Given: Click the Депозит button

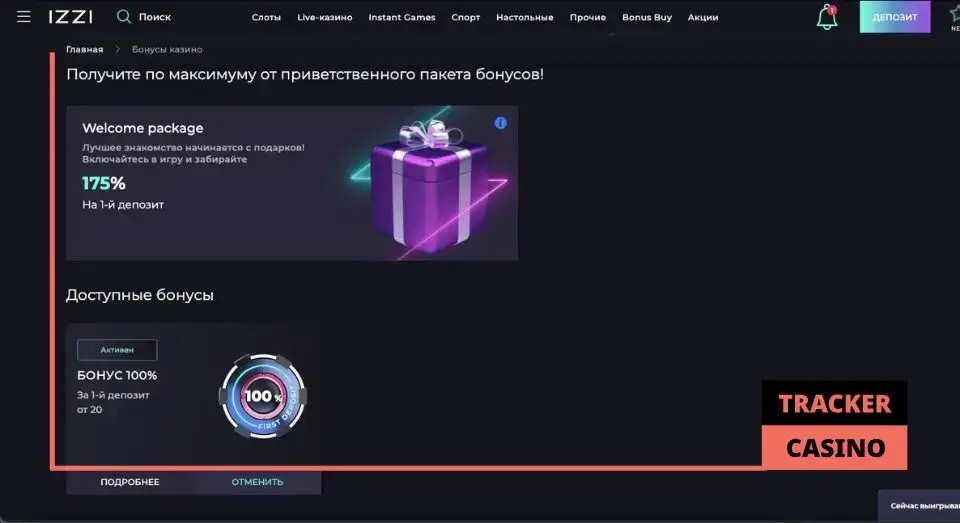Looking at the screenshot, I should (x=894, y=17).
